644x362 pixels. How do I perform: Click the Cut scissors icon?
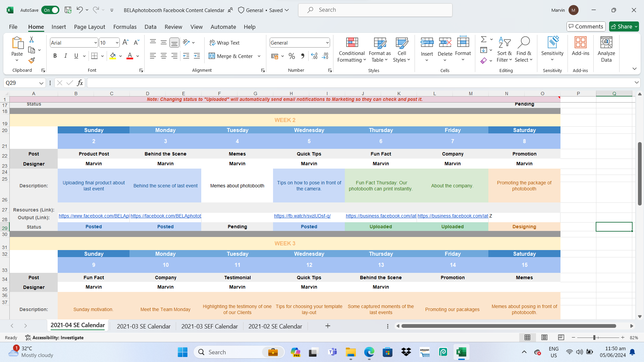32,40
